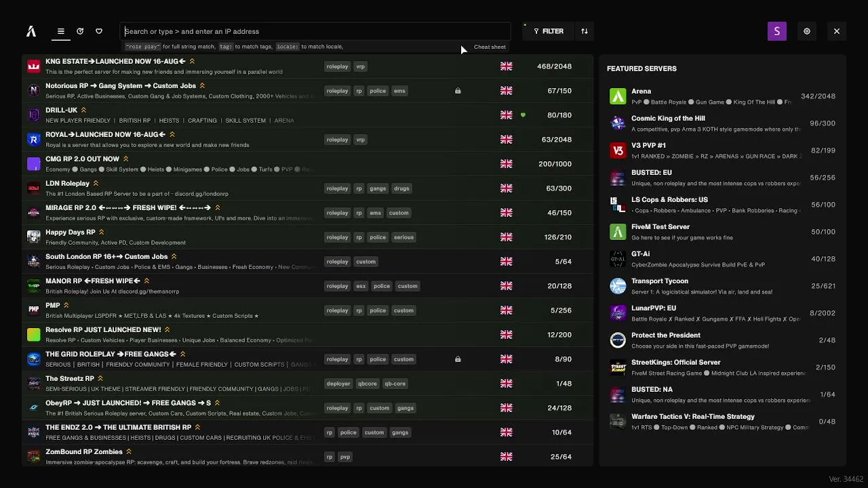Click the 200/1000 player count on CMG RP

(555, 164)
